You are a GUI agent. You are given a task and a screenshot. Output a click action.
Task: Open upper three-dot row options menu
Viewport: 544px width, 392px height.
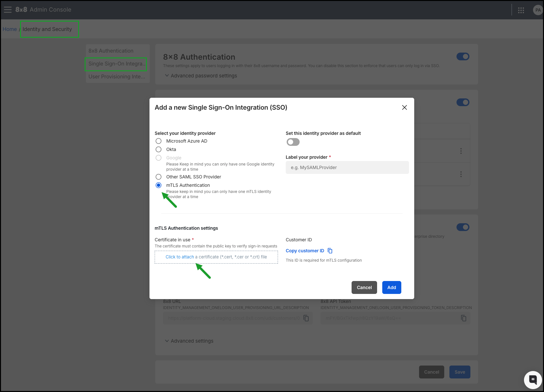point(461,151)
